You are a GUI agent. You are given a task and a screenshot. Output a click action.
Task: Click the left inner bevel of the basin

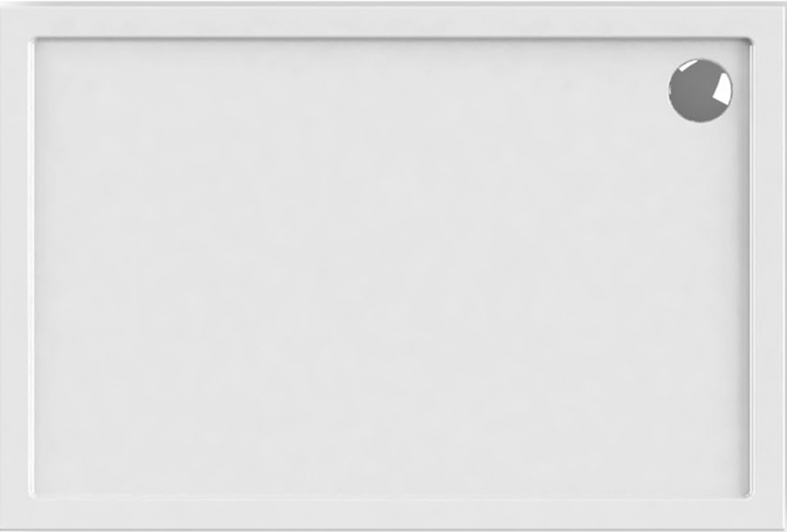click(31, 268)
